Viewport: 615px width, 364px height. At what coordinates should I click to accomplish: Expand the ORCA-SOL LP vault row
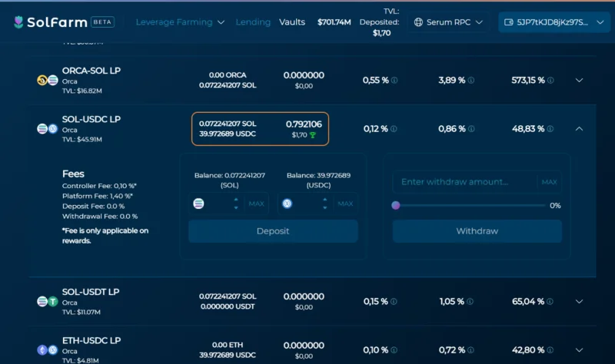point(579,81)
